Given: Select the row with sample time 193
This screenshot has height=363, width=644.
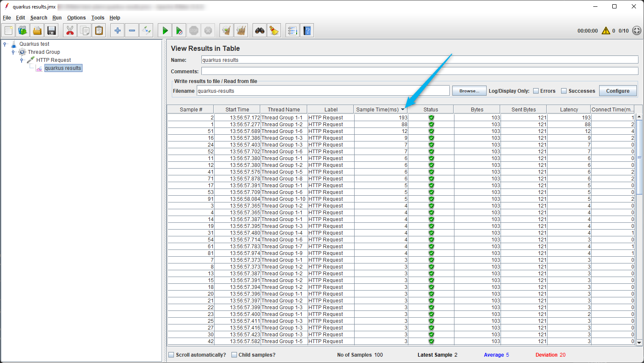Looking at the screenshot, I should point(402,118).
